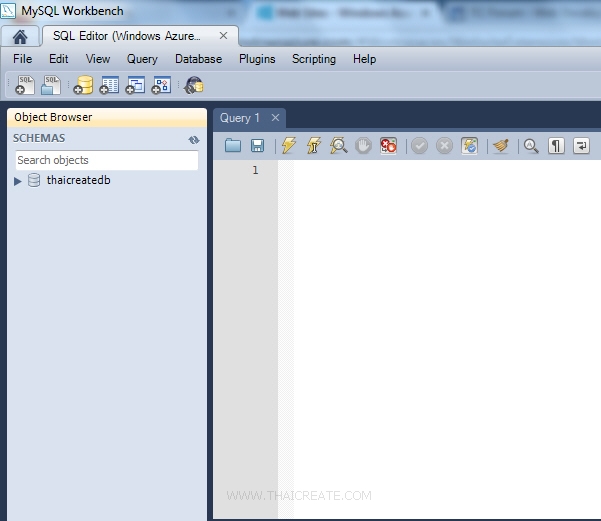The width and height of the screenshot is (601, 521).
Task: Create a new routine icon
Action: [161, 85]
